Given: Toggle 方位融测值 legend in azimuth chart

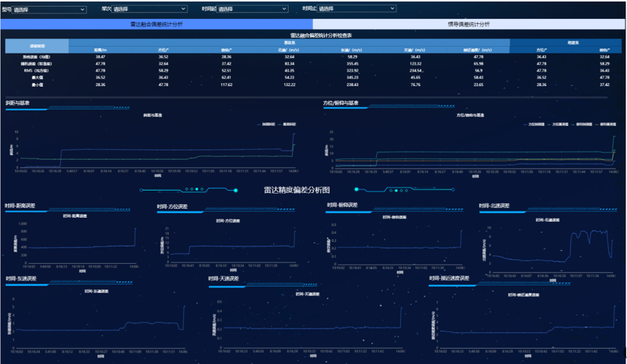Looking at the screenshot, I should click(x=534, y=123).
